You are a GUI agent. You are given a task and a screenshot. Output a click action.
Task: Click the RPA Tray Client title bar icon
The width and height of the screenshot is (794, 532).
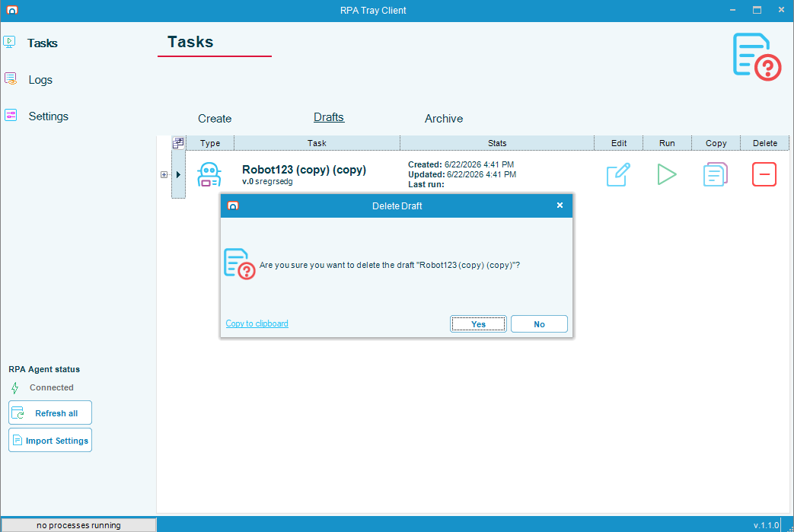click(x=12, y=10)
